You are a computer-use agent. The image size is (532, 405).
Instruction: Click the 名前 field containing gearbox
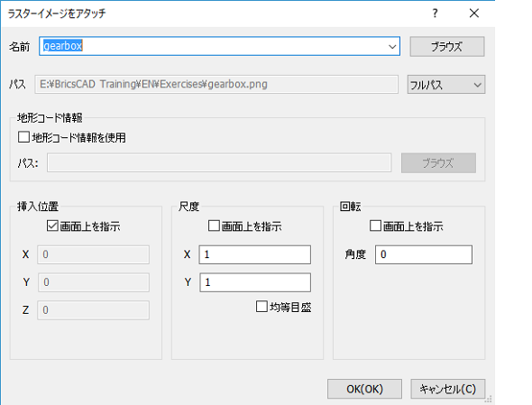[x=219, y=46]
